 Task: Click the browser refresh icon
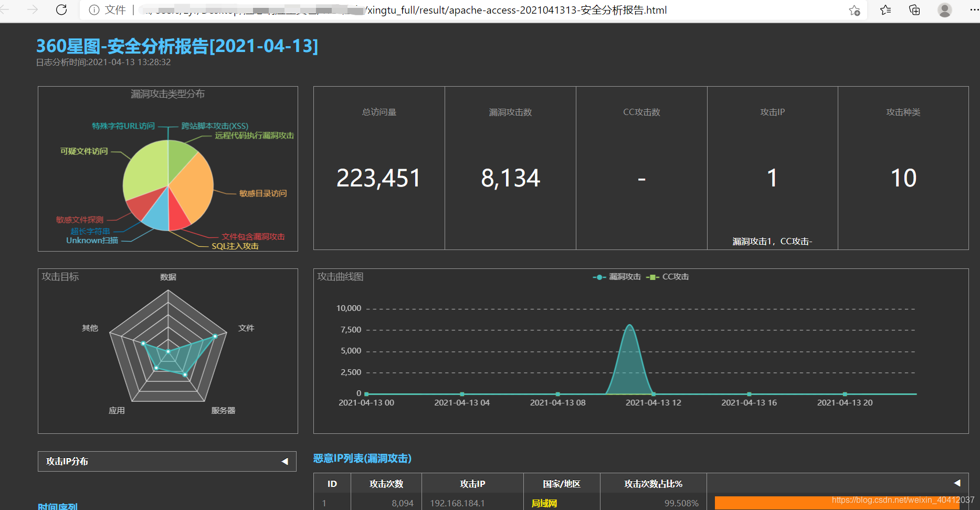61,10
